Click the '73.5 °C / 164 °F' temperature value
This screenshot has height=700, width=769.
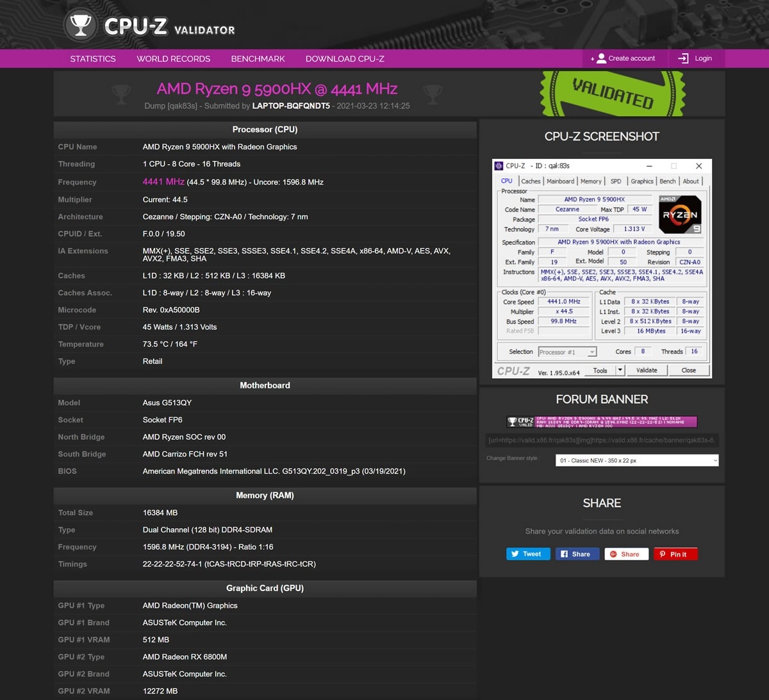pyautogui.click(x=170, y=344)
